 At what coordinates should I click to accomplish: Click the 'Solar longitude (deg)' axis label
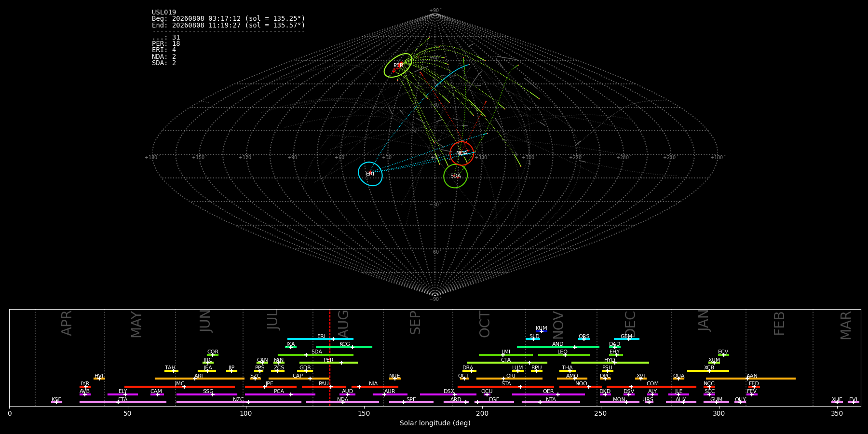(435, 423)
